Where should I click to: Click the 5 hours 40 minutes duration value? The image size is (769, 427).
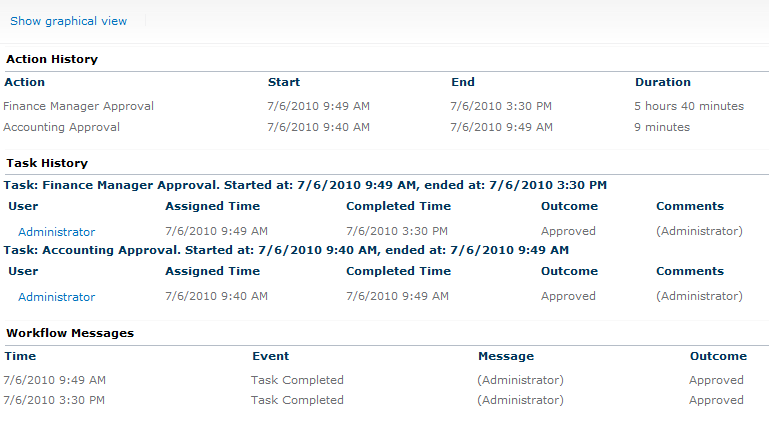[x=689, y=106]
